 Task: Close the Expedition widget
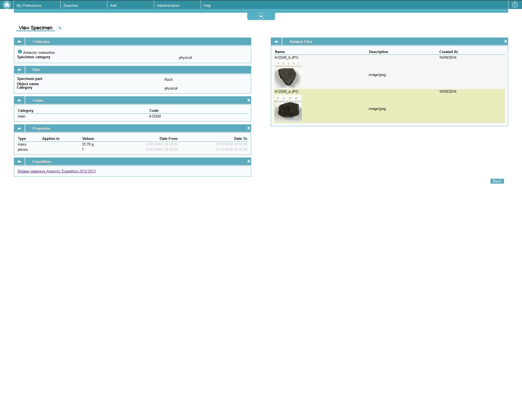(x=248, y=162)
